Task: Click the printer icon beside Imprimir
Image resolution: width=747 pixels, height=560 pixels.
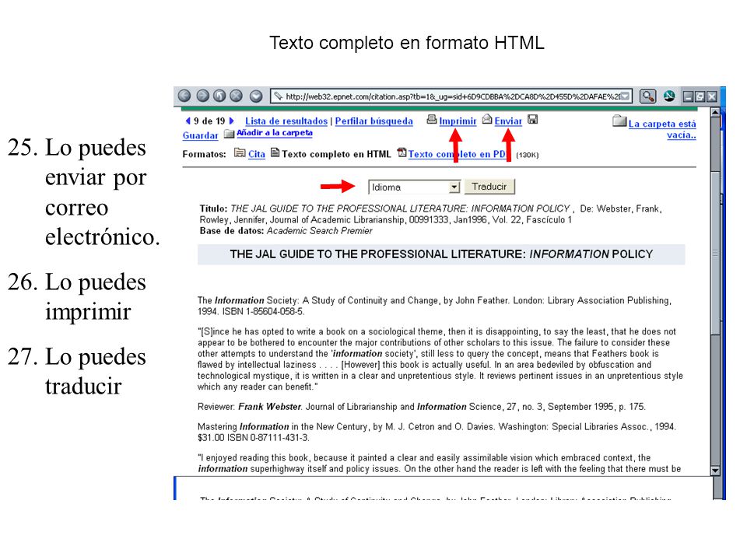Action: pos(432,119)
